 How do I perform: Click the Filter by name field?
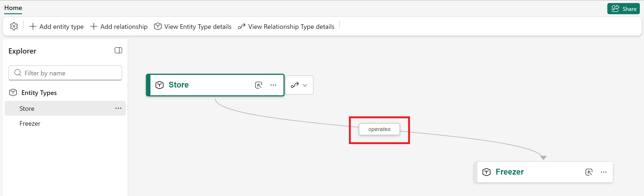pyautogui.click(x=65, y=73)
